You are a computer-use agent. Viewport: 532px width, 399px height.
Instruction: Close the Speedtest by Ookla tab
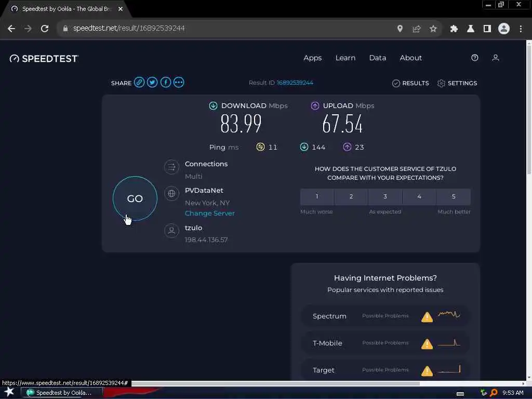tap(121, 9)
